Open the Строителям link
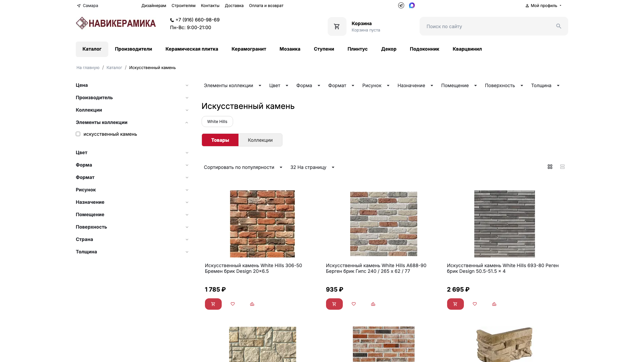 click(x=183, y=6)
